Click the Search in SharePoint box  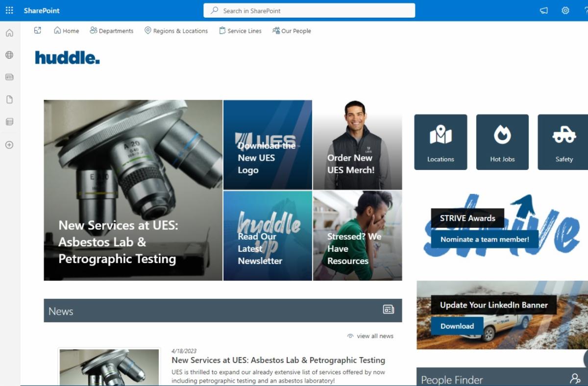pyautogui.click(x=309, y=10)
